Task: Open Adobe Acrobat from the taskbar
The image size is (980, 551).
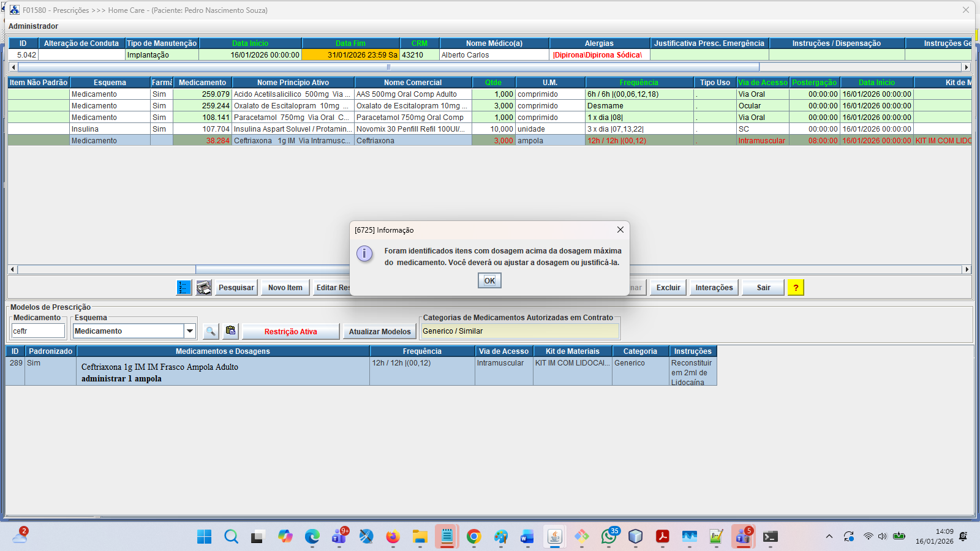Action: click(x=662, y=537)
